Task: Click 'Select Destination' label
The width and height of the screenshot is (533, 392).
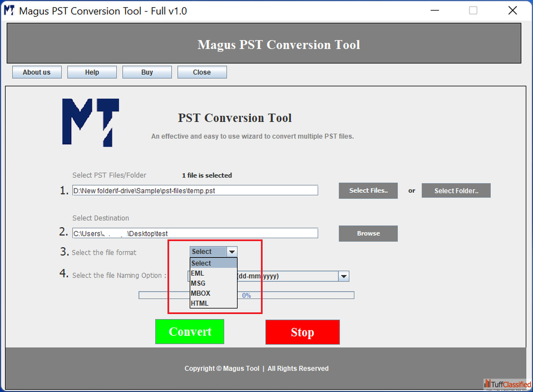Action: (x=101, y=218)
